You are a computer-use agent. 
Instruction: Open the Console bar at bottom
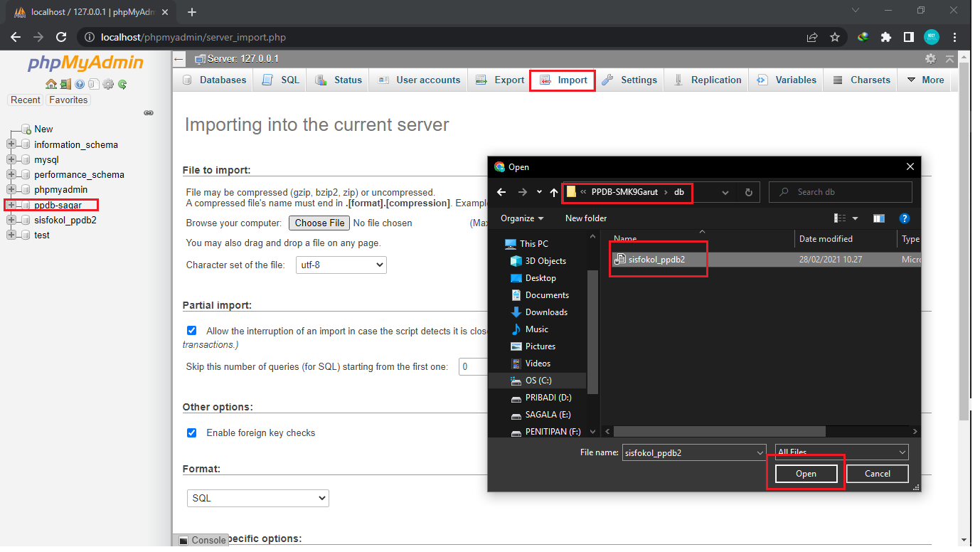(202, 540)
